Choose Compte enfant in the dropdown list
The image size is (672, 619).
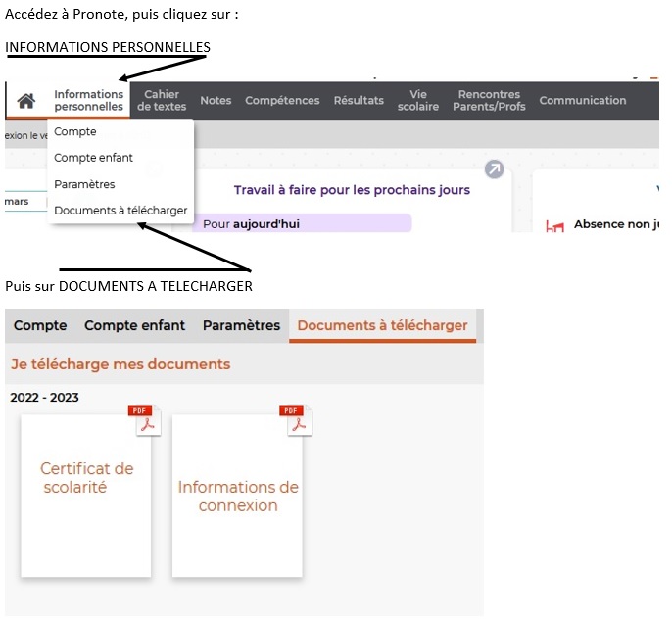click(x=94, y=158)
